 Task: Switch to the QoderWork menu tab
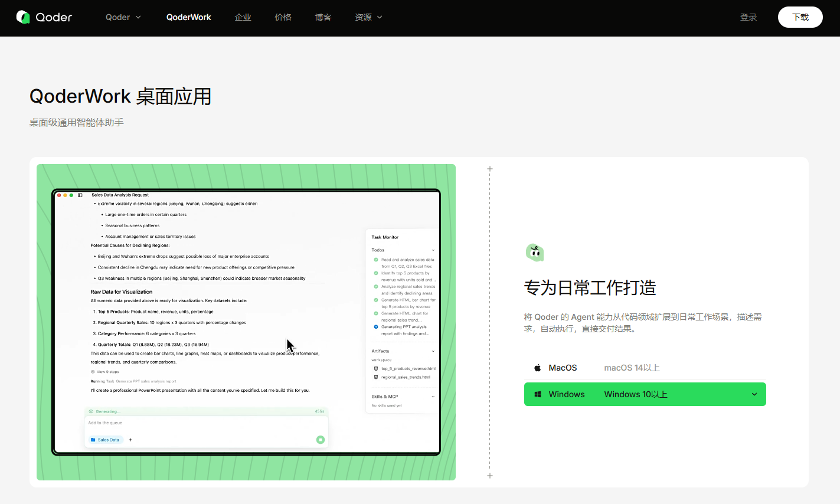[x=188, y=17]
